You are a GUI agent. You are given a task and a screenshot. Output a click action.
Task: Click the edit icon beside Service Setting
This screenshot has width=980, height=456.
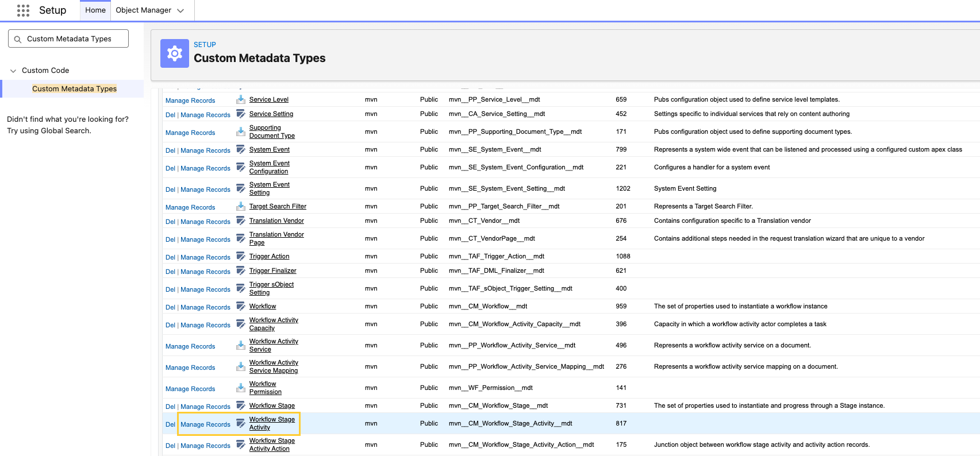[x=241, y=114]
